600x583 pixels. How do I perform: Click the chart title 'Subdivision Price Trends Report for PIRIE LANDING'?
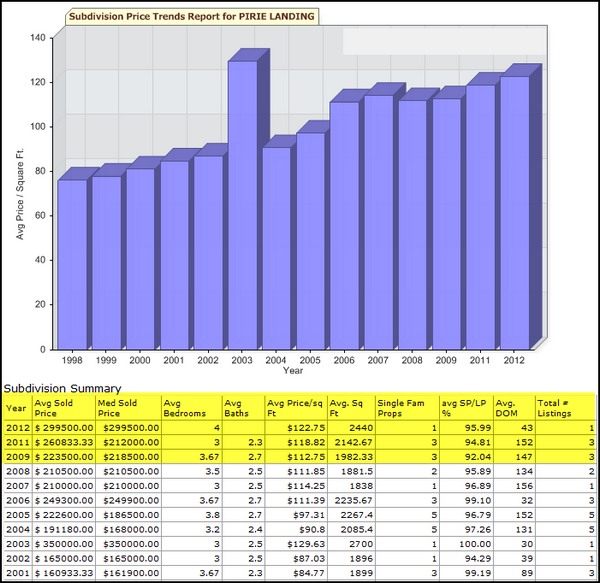[x=192, y=16]
